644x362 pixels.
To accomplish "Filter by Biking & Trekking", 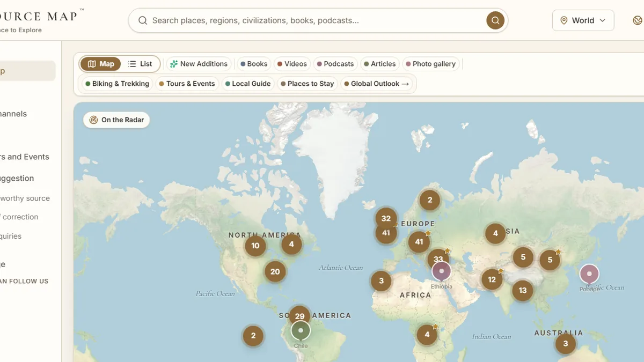I will coord(117,84).
